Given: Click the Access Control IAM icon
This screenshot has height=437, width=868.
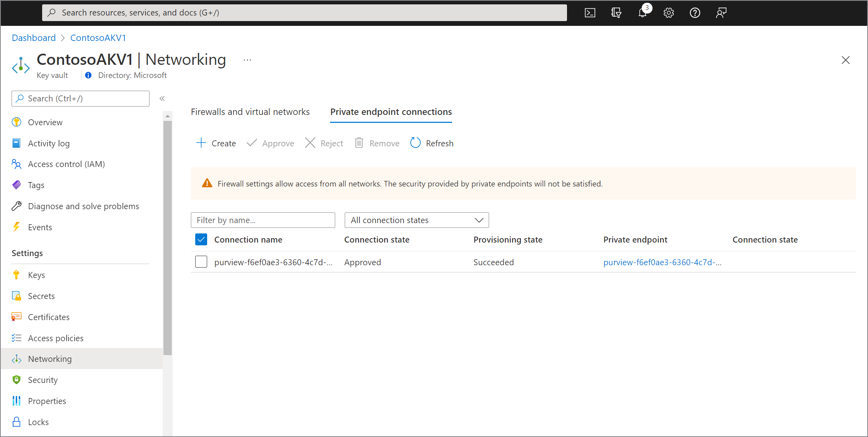Looking at the screenshot, I should click(x=16, y=164).
